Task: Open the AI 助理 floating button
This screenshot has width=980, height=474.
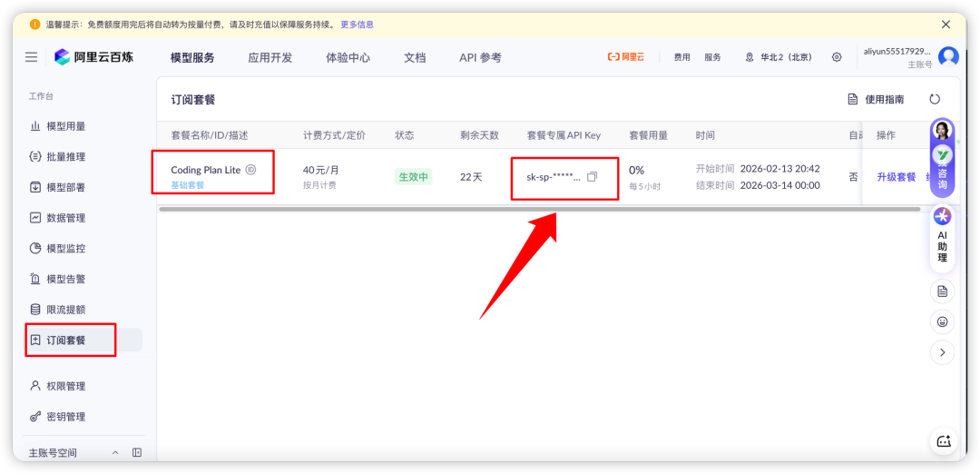Action: pos(942,238)
